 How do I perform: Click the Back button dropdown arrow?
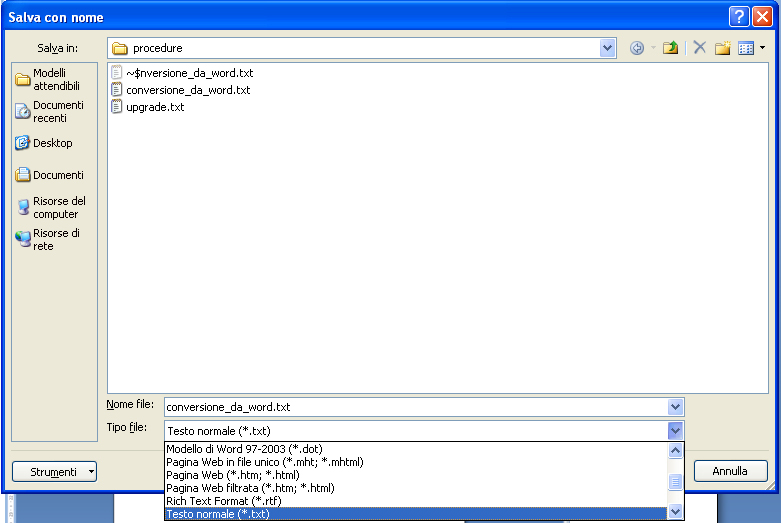[653, 48]
